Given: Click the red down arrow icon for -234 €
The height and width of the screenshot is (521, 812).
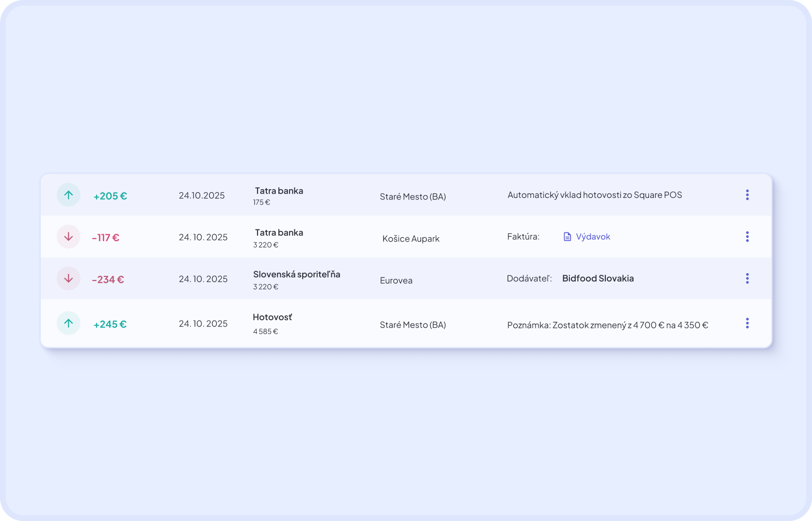Looking at the screenshot, I should (x=68, y=278).
